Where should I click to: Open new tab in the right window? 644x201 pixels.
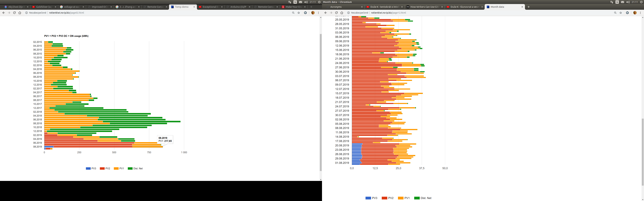(528, 7)
